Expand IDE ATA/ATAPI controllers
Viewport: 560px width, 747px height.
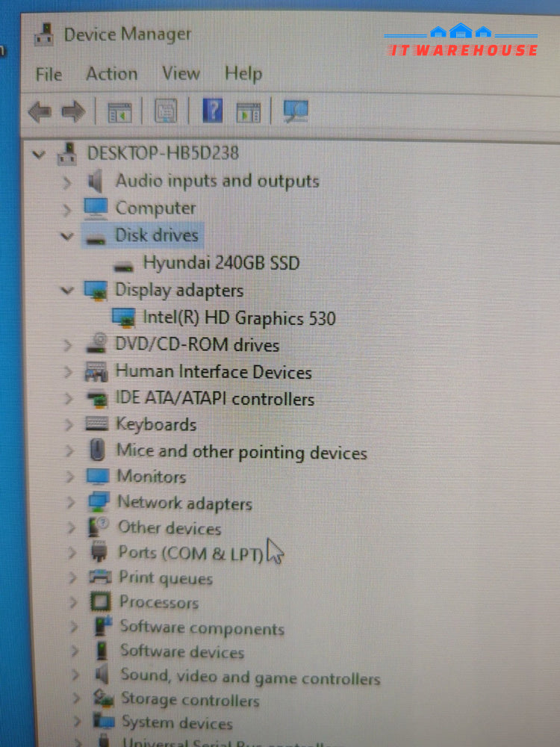click(69, 398)
